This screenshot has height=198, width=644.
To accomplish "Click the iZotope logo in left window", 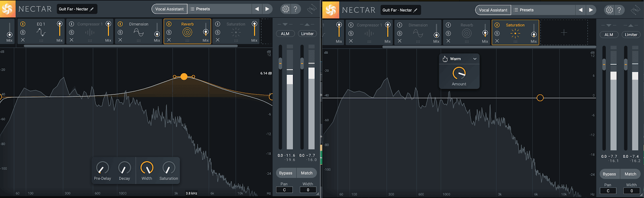I will point(312,9).
